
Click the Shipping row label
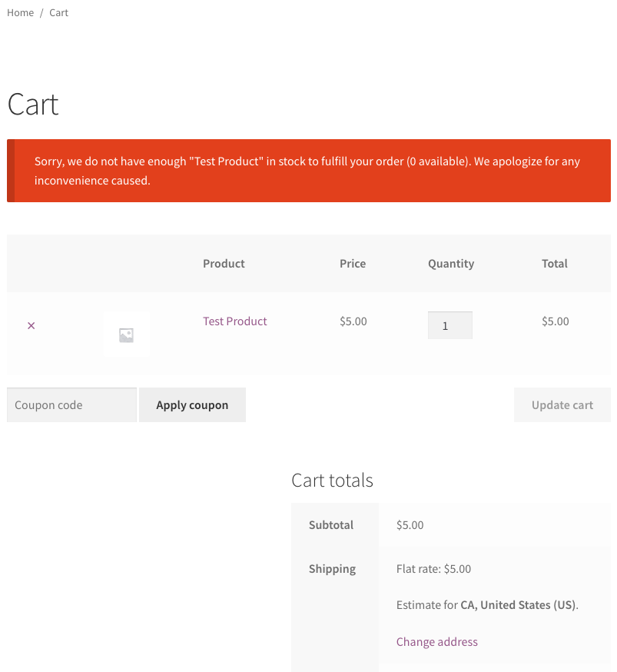click(332, 568)
